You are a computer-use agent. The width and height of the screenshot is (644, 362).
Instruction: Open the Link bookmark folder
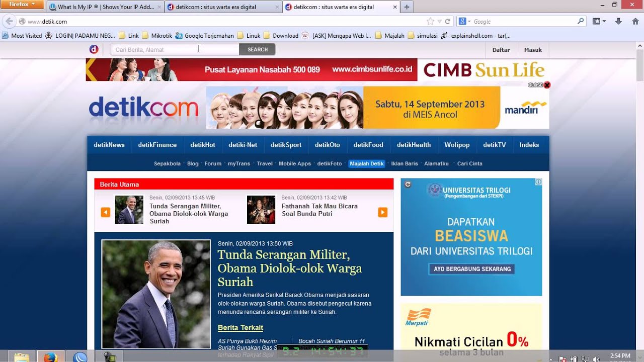[x=129, y=36]
